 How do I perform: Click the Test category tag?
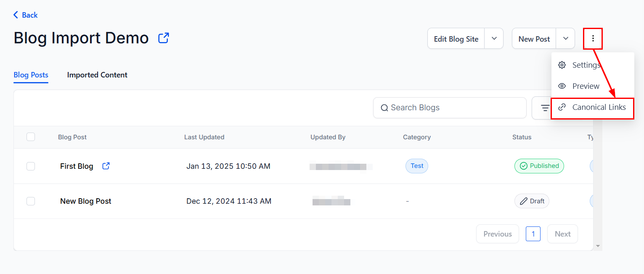click(417, 166)
